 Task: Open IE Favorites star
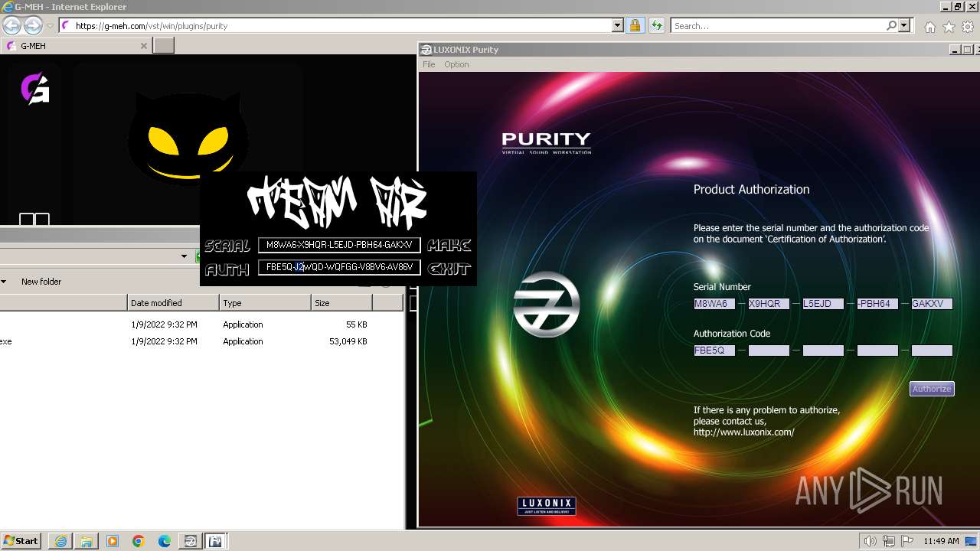click(949, 27)
